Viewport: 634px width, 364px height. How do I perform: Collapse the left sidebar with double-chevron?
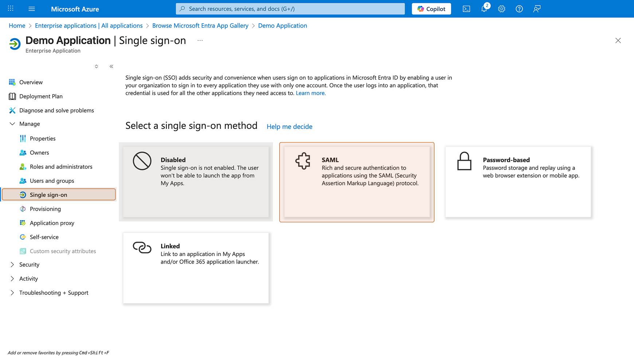pos(111,66)
